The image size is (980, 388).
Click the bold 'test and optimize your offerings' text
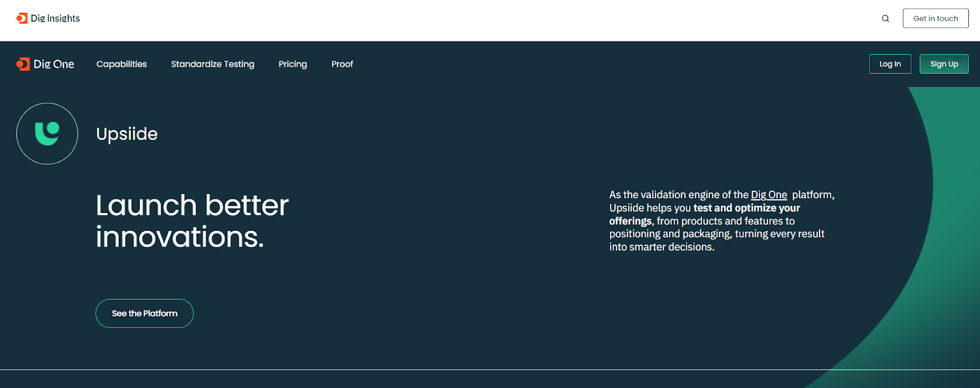704,214
